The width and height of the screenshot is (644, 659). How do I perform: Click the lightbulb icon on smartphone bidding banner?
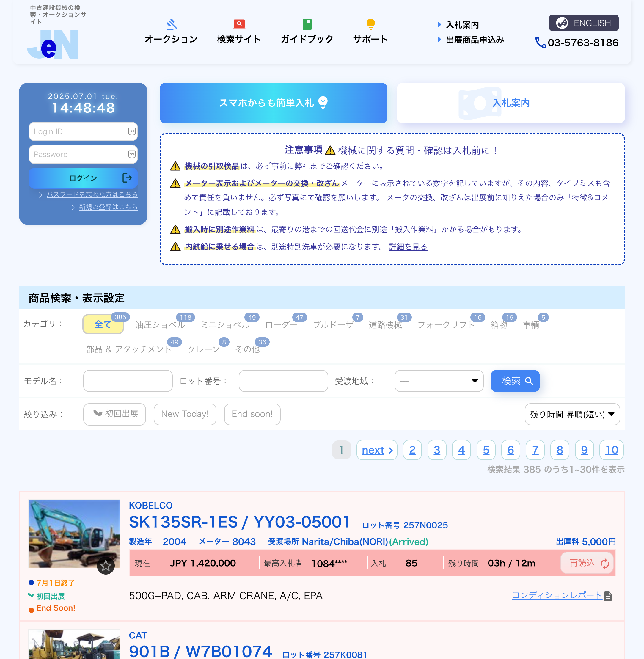tap(323, 103)
